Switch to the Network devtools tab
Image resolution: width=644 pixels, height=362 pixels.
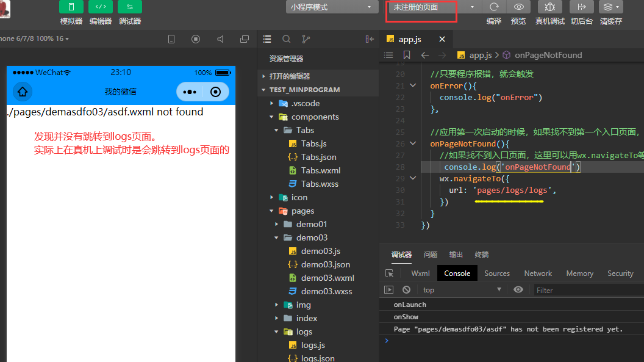click(538, 273)
